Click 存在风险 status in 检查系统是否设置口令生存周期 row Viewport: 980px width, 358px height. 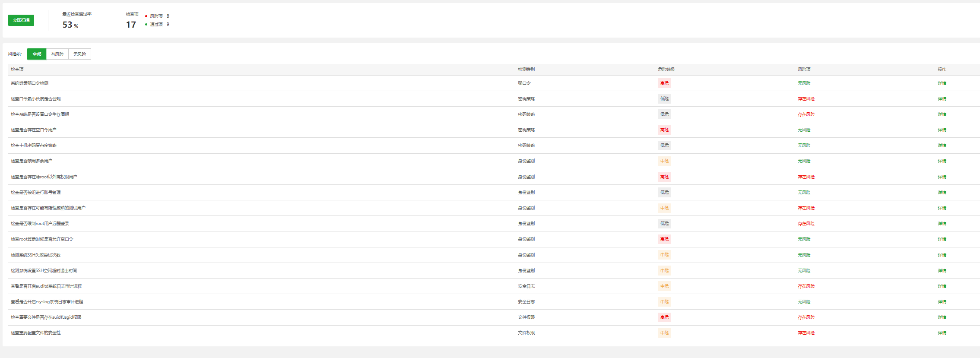(x=806, y=114)
